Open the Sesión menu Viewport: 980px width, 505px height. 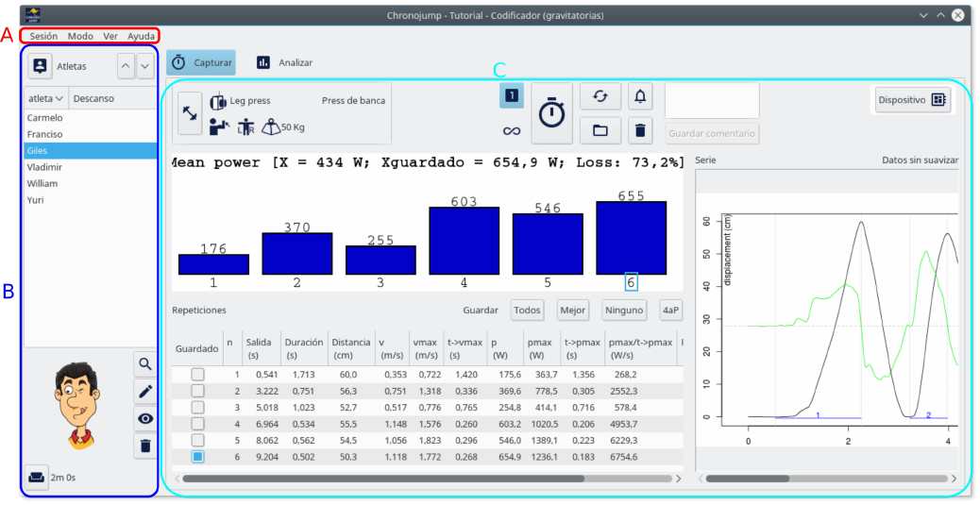coord(43,36)
